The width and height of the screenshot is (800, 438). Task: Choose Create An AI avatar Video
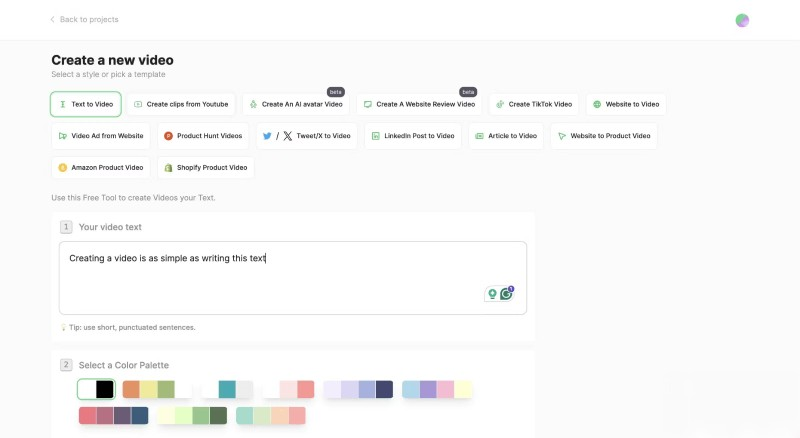click(x=296, y=104)
